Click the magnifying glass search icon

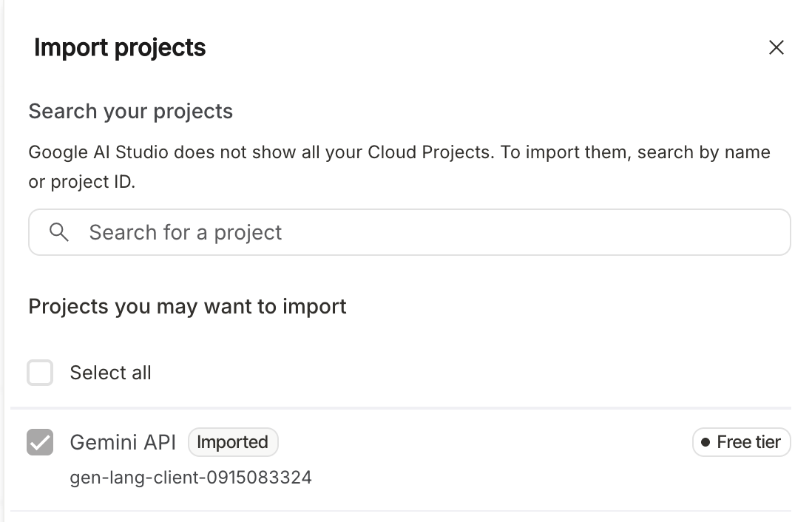59,232
